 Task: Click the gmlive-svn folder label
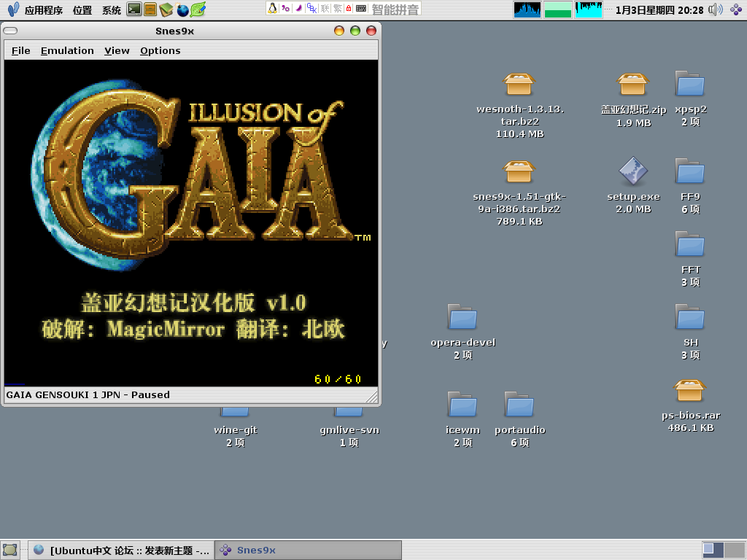click(x=349, y=430)
